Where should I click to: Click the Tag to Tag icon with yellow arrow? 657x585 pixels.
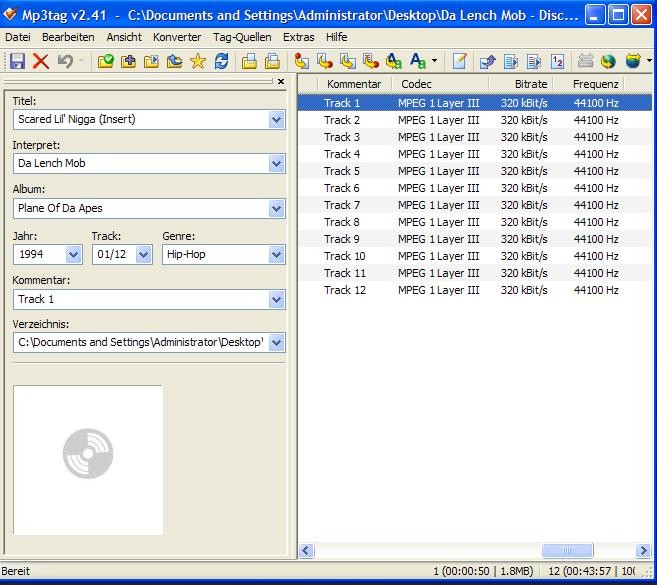(394, 62)
